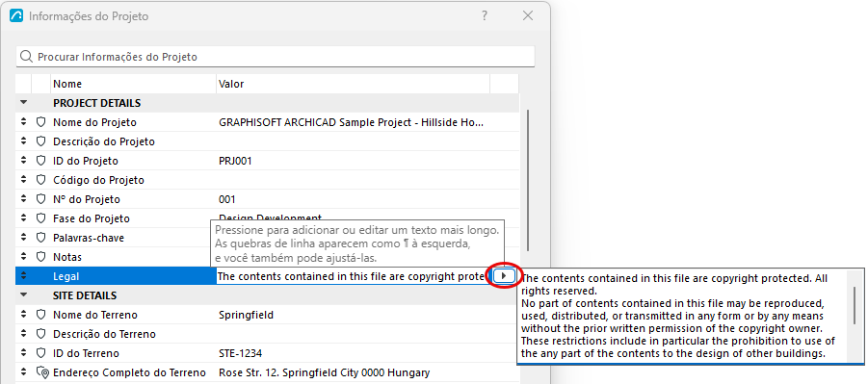Image resolution: width=868 pixels, height=384 pixels.
Task: Click the reorder handle for Descrição do Terreno
Action: coord(23,334)
